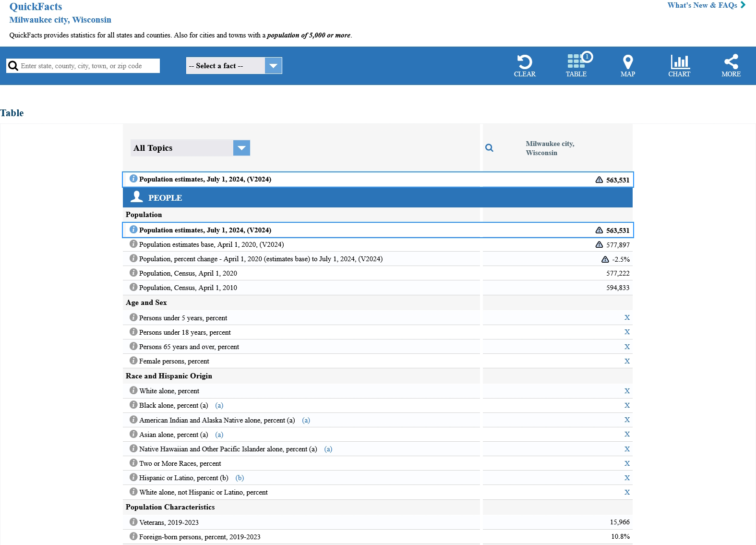This screenshot has height=545, width=756.
Task: Click the search magnifier in the location field
Action: point(13,66)
